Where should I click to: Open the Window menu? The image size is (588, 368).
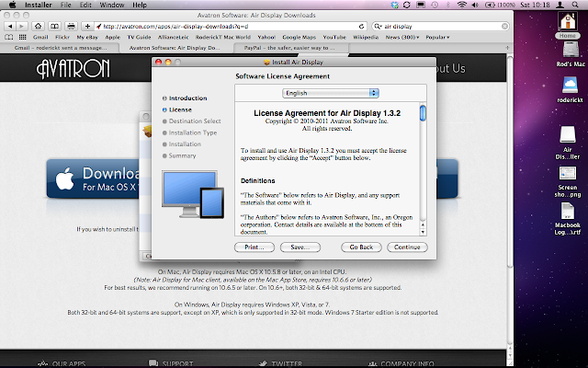click(112, 5)
